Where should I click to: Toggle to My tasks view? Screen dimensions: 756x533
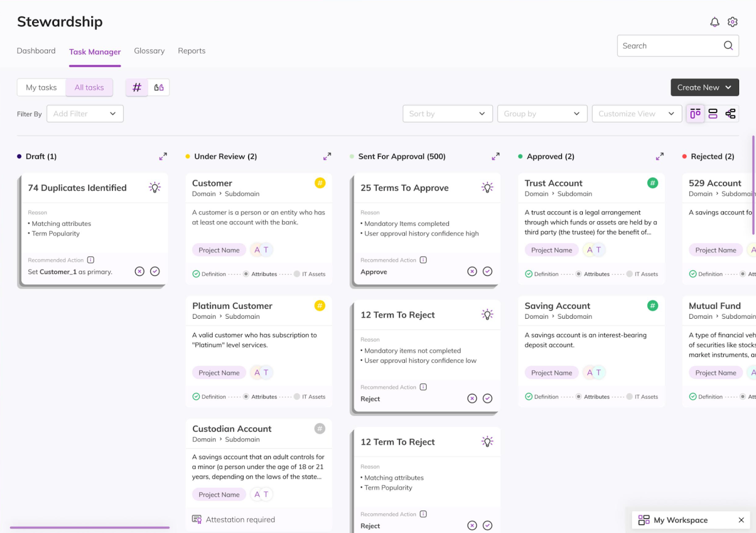point(42,87)
